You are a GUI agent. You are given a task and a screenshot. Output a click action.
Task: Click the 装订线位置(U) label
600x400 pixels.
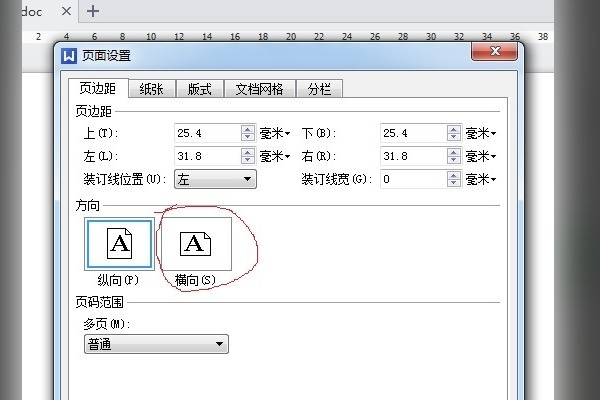pos(125,179)
